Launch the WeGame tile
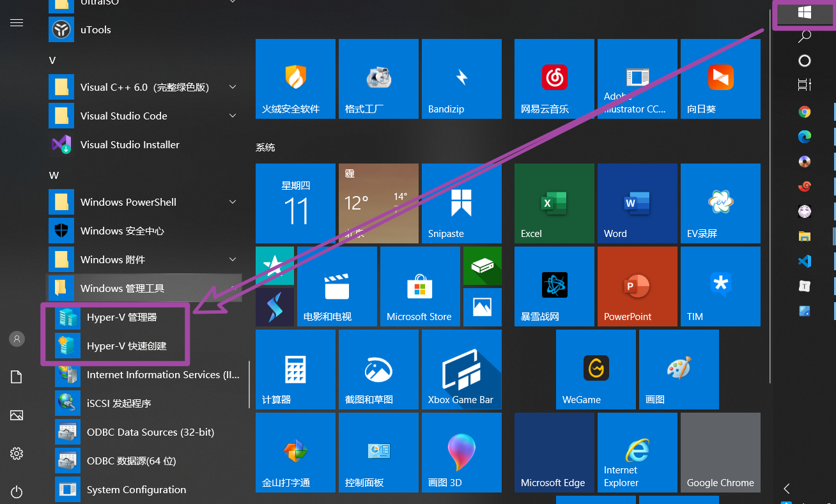The image size is (836, 504). coord(596,369)
